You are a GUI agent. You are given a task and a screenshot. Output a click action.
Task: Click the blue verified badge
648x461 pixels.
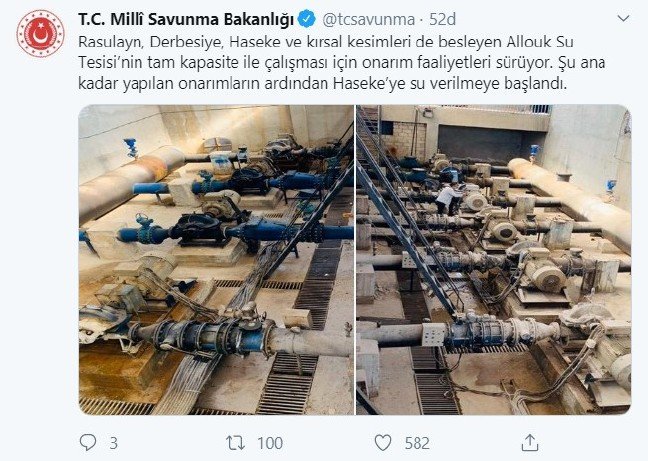coord(307,19)
